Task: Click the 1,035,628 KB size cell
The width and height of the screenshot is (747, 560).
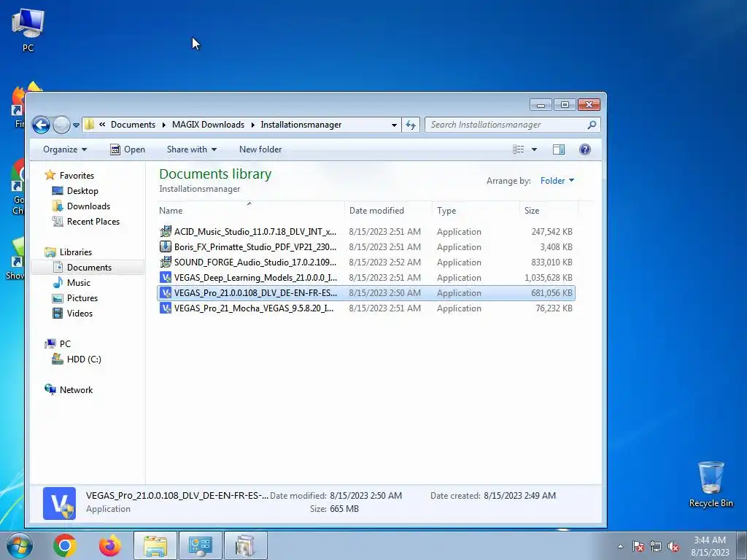Action: pos(549,278)
